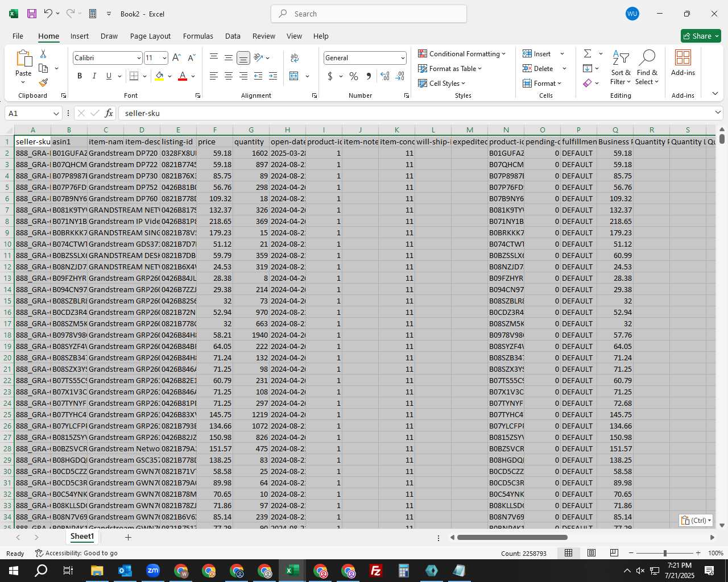This screenshot has height=582, width=728.
Task: Click the zoom slider handle
Action: pos(665,553)
